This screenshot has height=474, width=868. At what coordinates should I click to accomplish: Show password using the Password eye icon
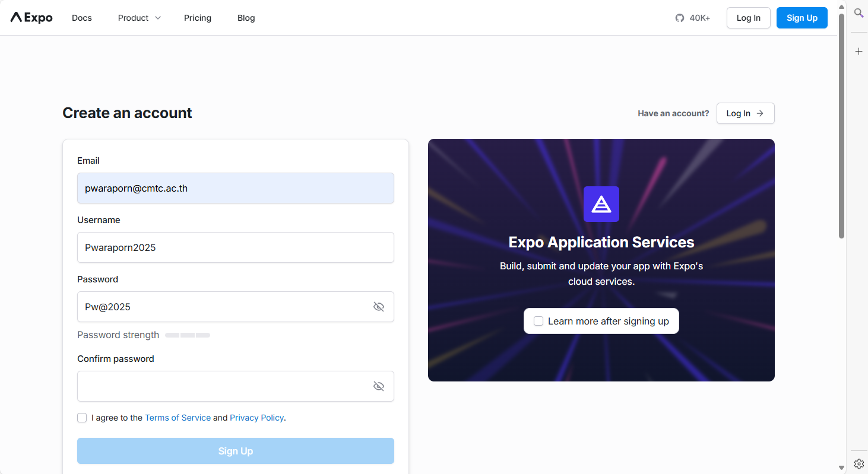point(378,307)
